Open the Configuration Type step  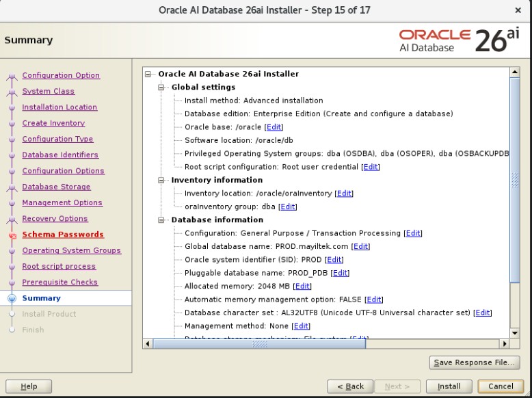pyautogui.click(x=57, y=139)
